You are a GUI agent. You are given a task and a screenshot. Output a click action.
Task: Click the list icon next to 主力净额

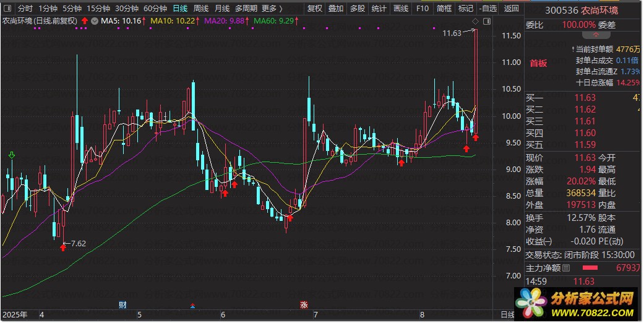point(567,268)
